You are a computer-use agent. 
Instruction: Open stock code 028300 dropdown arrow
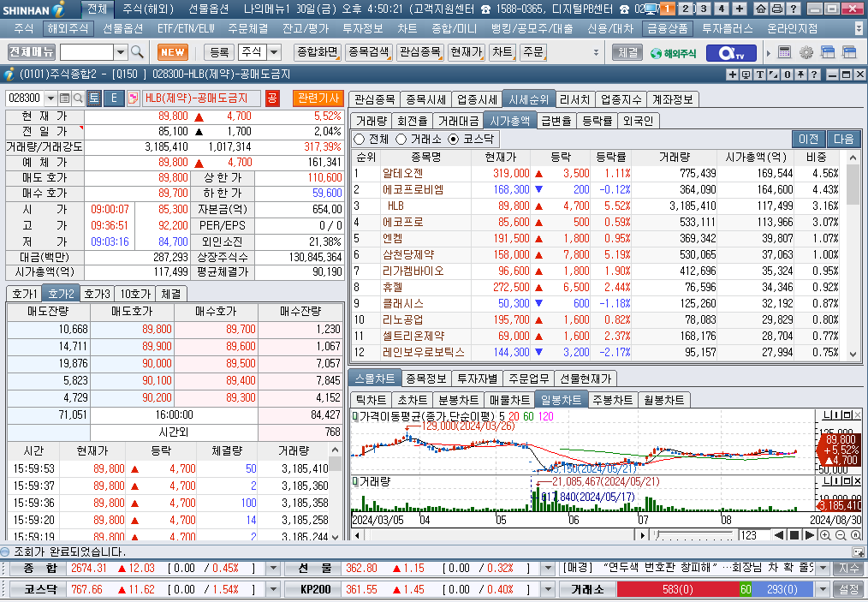pyautogui.click(x=51, y=98)
